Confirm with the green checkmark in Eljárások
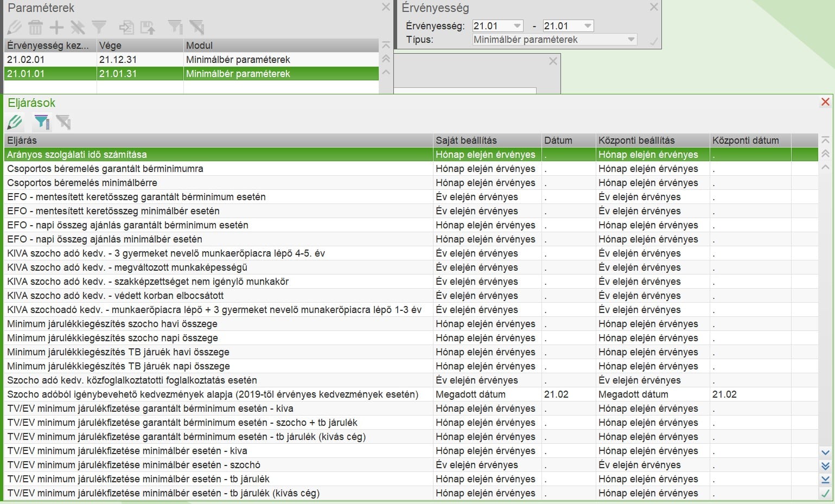Viewport: 835px width, 504px height. (x=825, y=493)
